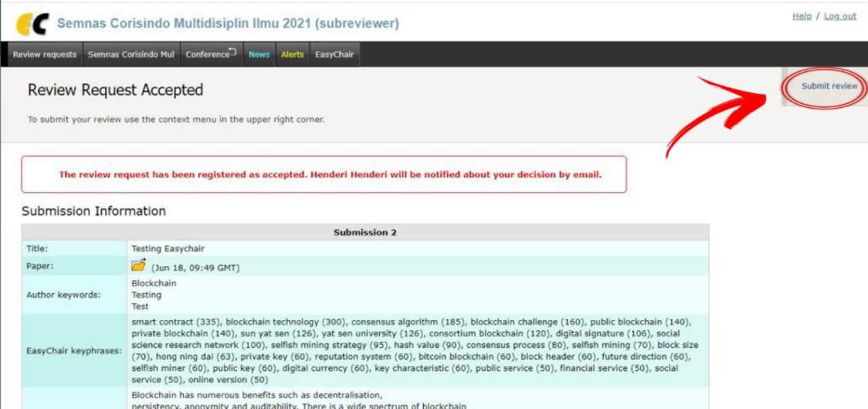Screen dimensions: 868x409
Task: Open the Help page
Action: [802, 16]
